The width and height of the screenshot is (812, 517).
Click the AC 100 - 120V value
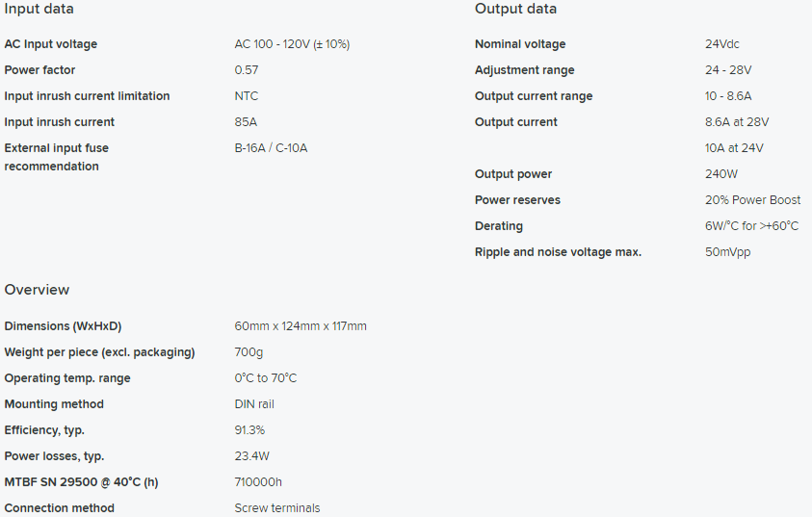click(292, 44)
